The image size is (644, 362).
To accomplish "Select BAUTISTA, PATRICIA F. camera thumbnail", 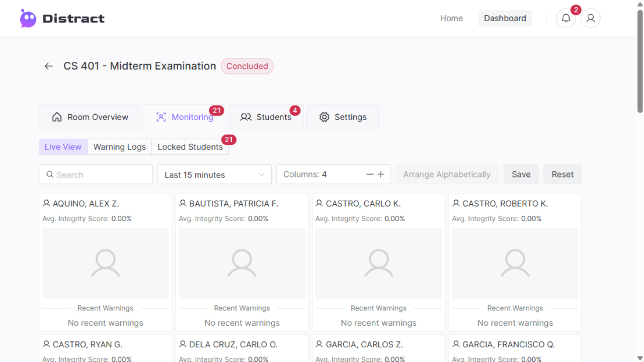I will (242, 264).
